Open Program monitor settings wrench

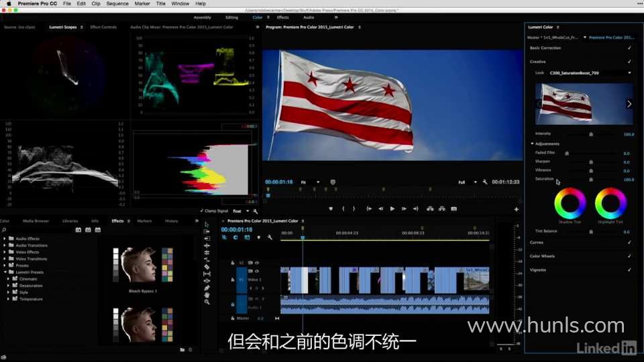point(485,182)
